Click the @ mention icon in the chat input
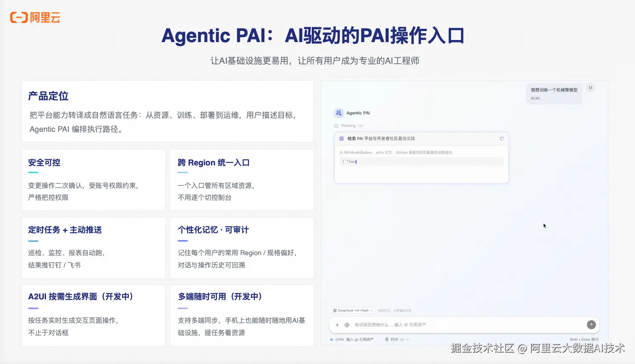This screenshot has width=635, height=364. coord(347,325)
